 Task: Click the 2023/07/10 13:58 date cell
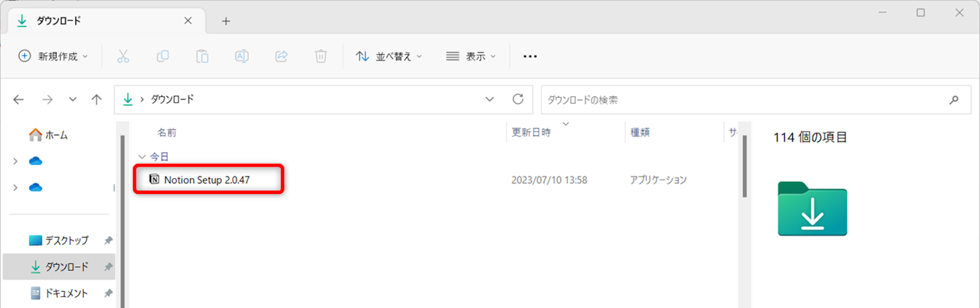[549, 180]
